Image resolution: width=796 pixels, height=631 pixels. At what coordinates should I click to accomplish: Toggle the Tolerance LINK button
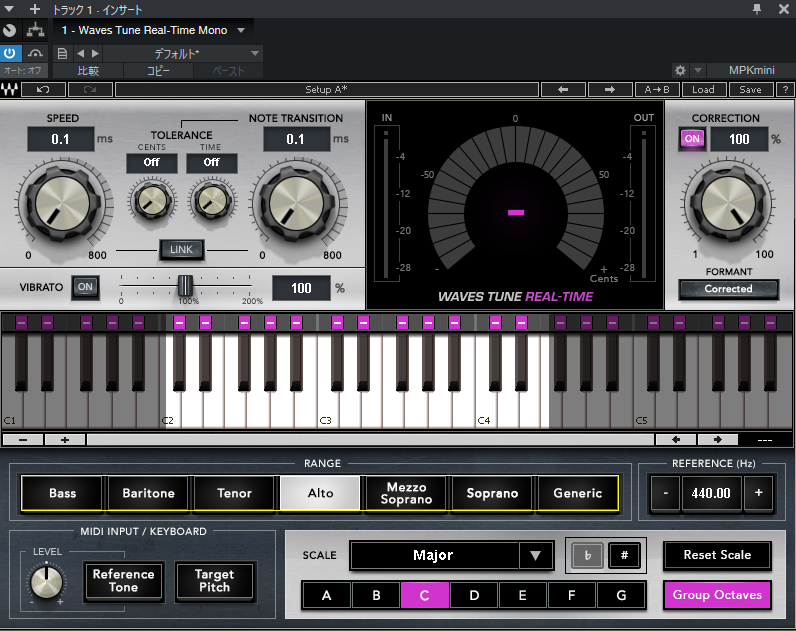click(181, 250)
